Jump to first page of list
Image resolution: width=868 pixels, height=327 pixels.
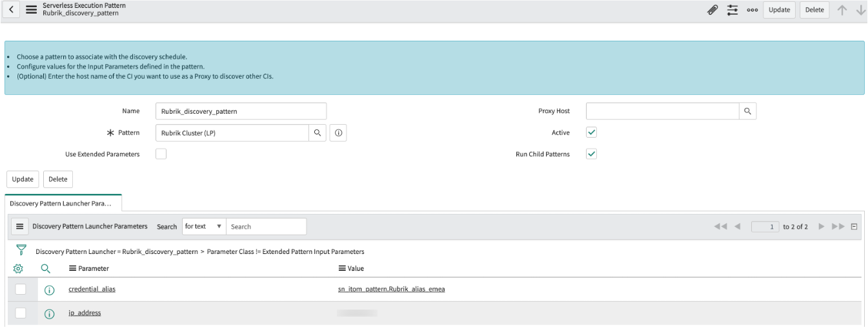[721, 226]
